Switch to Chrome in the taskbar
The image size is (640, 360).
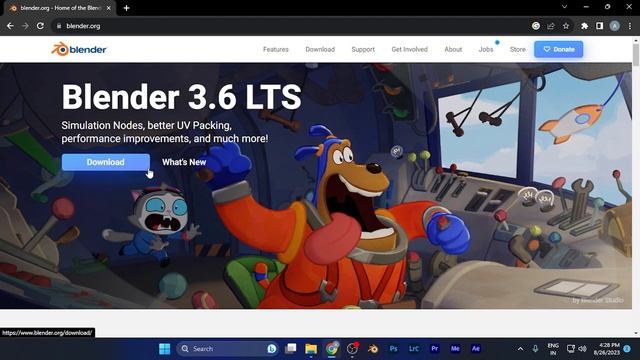332,349
